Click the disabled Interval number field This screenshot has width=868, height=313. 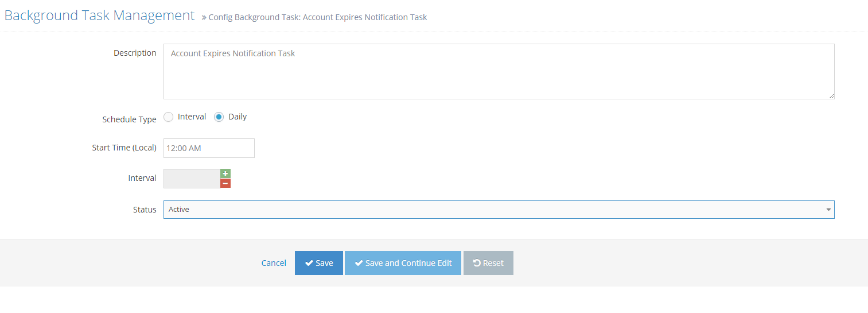(x=192, y=179)
